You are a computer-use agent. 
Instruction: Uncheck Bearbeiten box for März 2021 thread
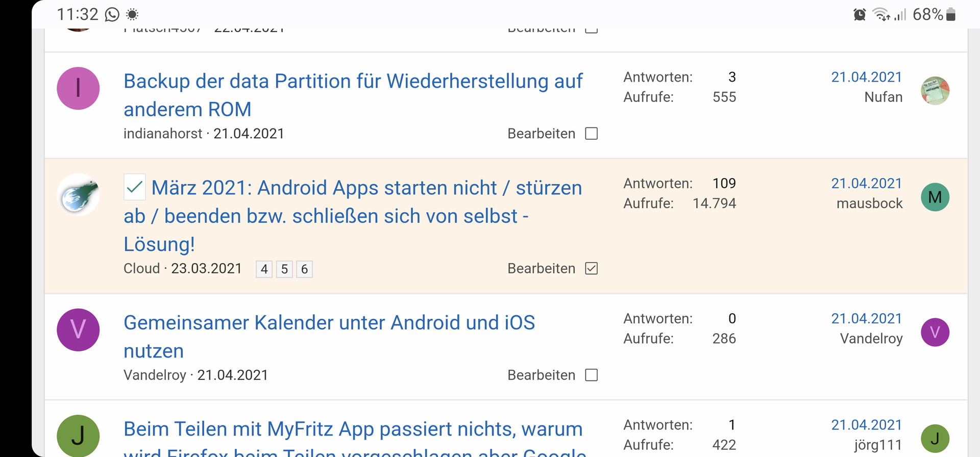591,269
